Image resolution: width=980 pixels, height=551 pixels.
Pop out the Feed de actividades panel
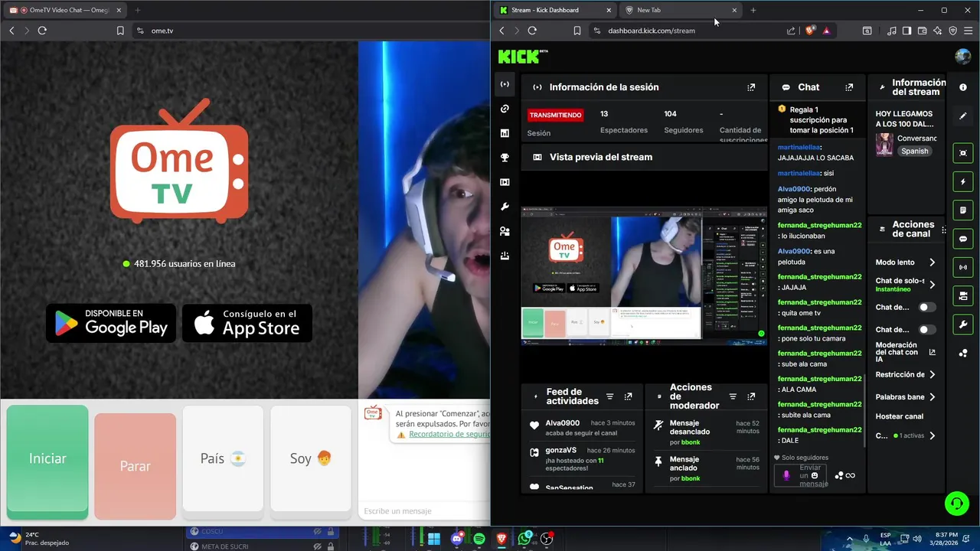[629, 396]
